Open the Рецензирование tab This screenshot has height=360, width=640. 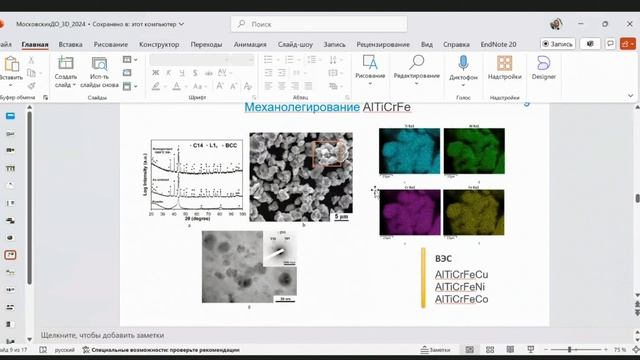[x=383, y=44]
